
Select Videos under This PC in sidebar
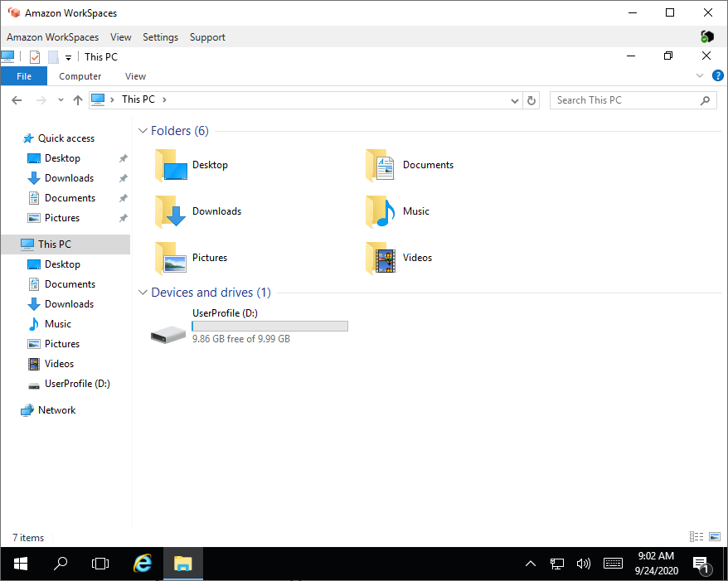pos(59,364)
